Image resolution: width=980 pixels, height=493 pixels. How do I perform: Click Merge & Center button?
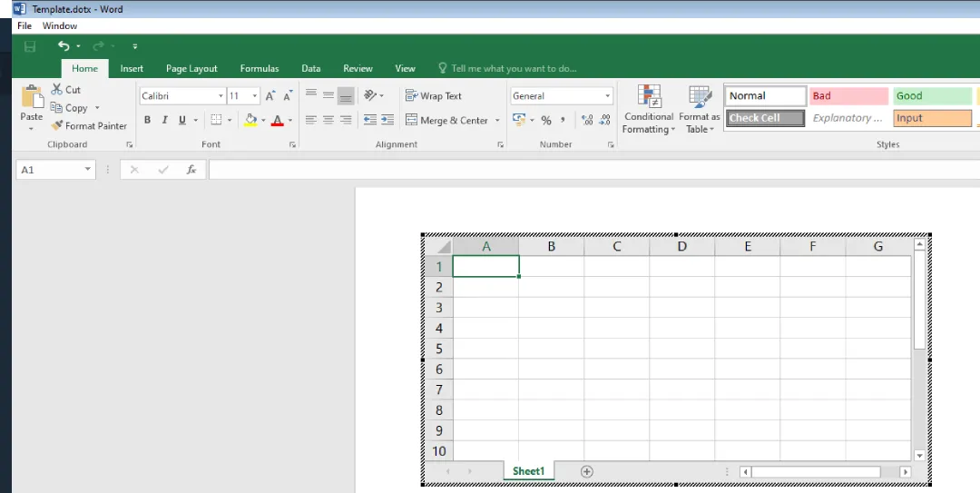point(446,120)
